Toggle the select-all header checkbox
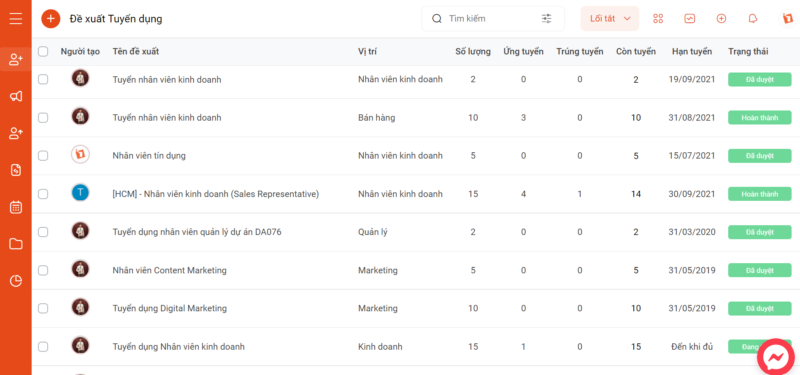Image resolution: width=800 pixels, height=375 pixels. coord(43,52)
